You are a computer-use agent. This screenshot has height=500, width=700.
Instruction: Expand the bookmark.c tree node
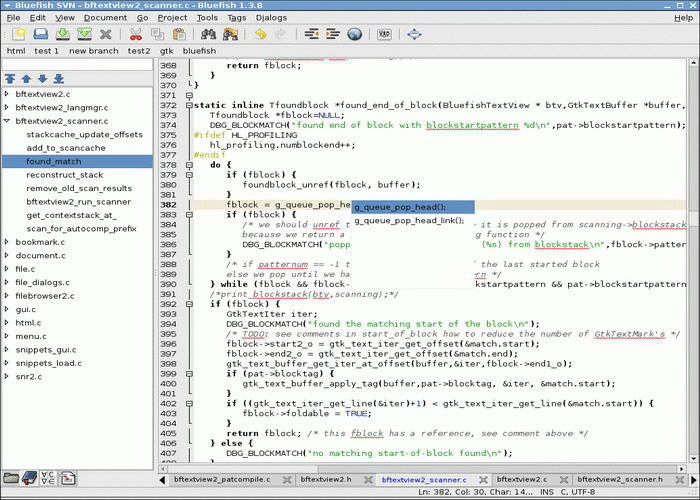point(8,242)
